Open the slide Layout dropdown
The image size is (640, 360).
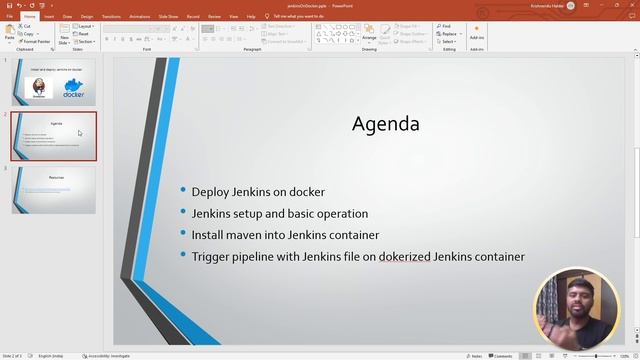(x=84, y=26)
